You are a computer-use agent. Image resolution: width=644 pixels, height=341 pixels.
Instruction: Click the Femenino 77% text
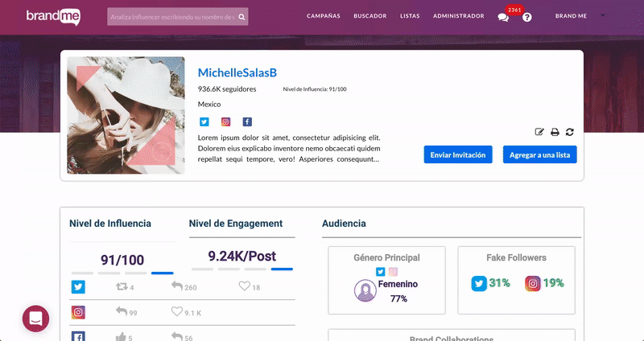point(398,291)
